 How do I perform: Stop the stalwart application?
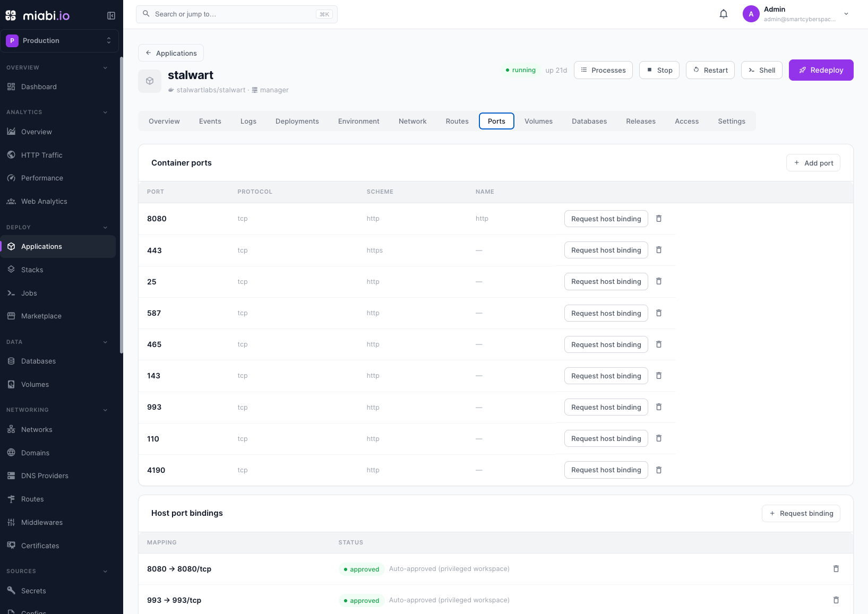coord(659,70)
